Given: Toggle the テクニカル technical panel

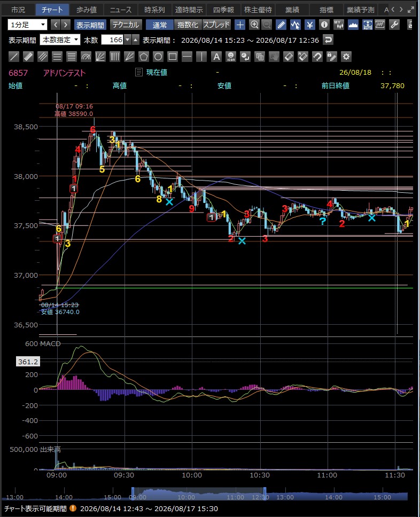Looking at the screenshot, I should point(126,25).
